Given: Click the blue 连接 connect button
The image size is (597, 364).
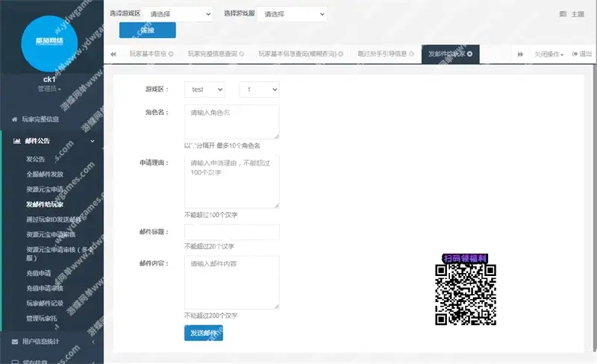Looking at the screenshot, I should pos(147,30).
